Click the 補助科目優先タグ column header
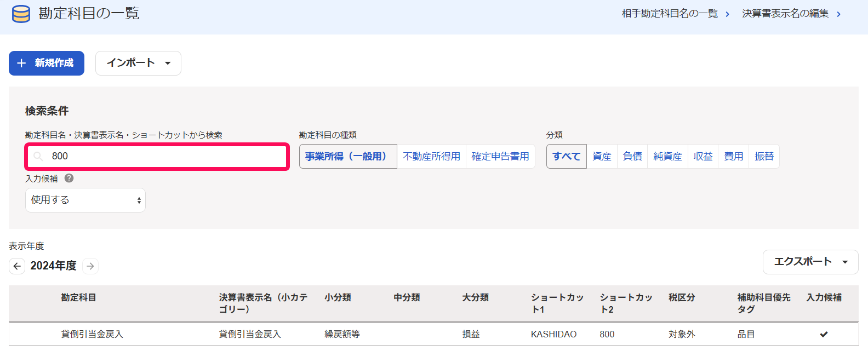This screenshot has height=362, width=868. coord(764,303)
